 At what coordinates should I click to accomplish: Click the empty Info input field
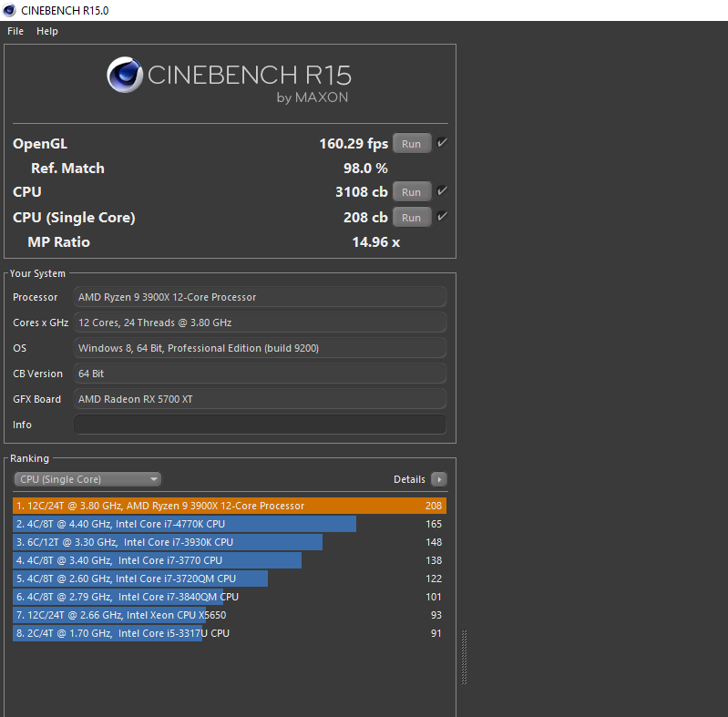click(x=260, y=425)
